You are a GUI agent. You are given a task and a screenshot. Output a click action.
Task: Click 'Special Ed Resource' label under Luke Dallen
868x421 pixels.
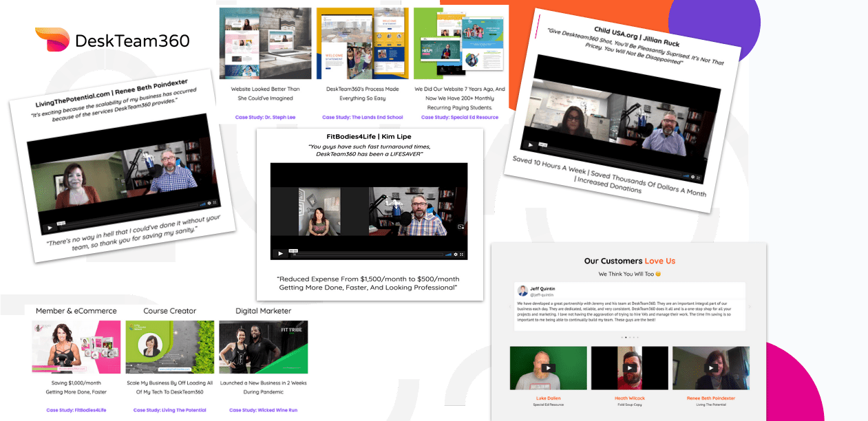[548, 404]
